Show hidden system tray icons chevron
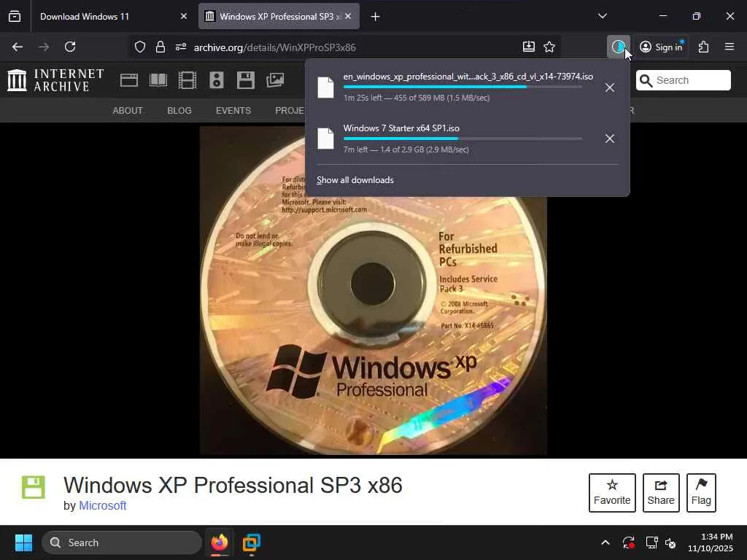 pyautogui.click(x=605, y=542)
